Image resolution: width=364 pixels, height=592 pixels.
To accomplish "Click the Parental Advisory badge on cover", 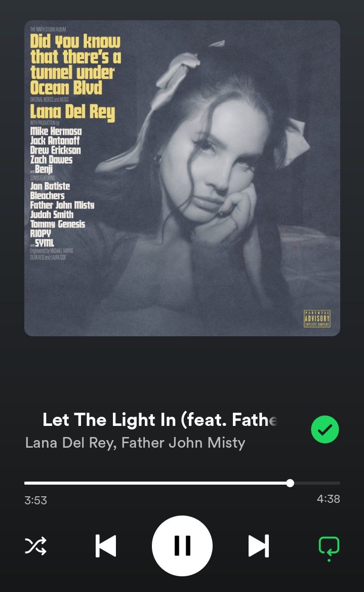I will click(317, 319).
